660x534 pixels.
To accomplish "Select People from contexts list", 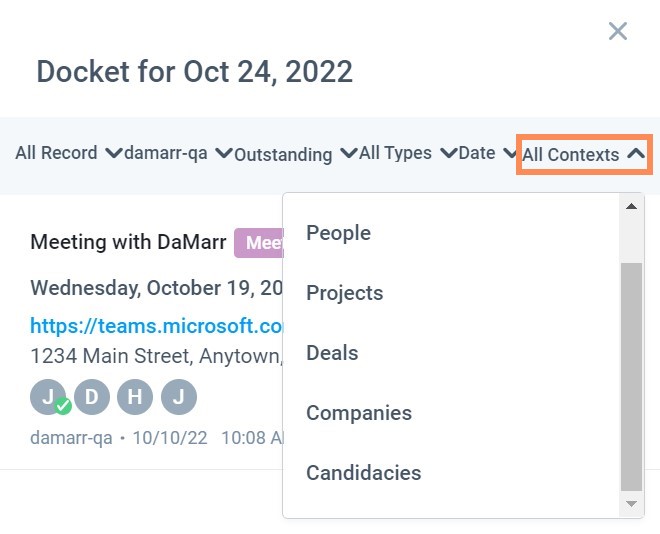I will pyautogui.click(x=338, y=233).
